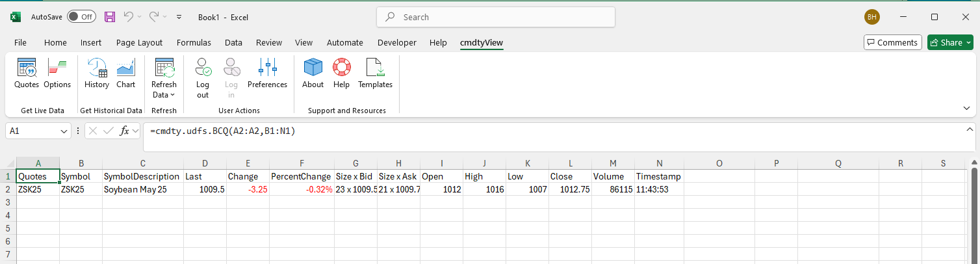This screenshot has width=980, height=264.
Task: Select the cmdtyView ribbon tab
Action: pyautogui.click(x=481, y=42)
